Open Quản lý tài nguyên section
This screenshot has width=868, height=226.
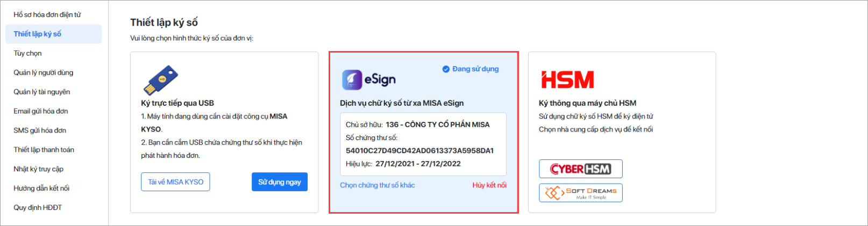(42, 92)
